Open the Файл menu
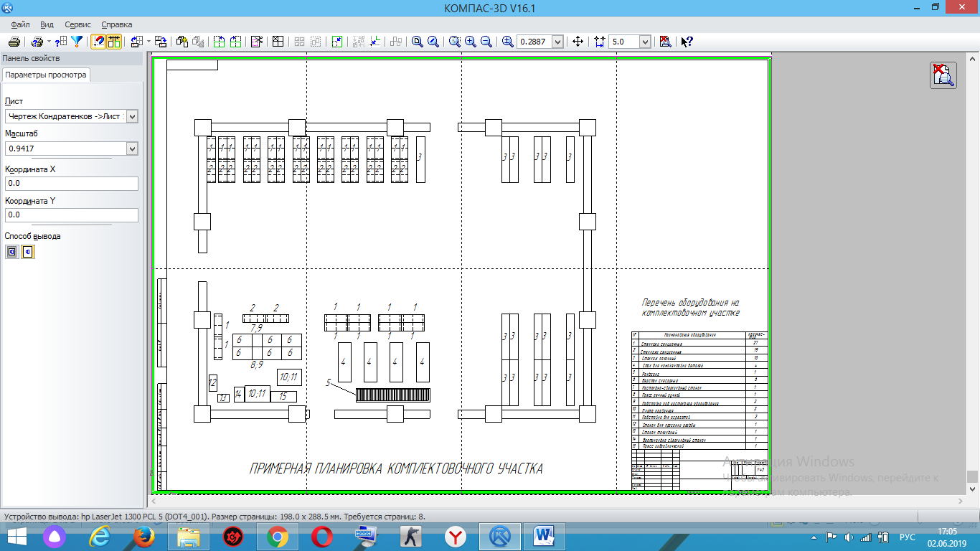980x551 pixels. click(x=20, y=24)
